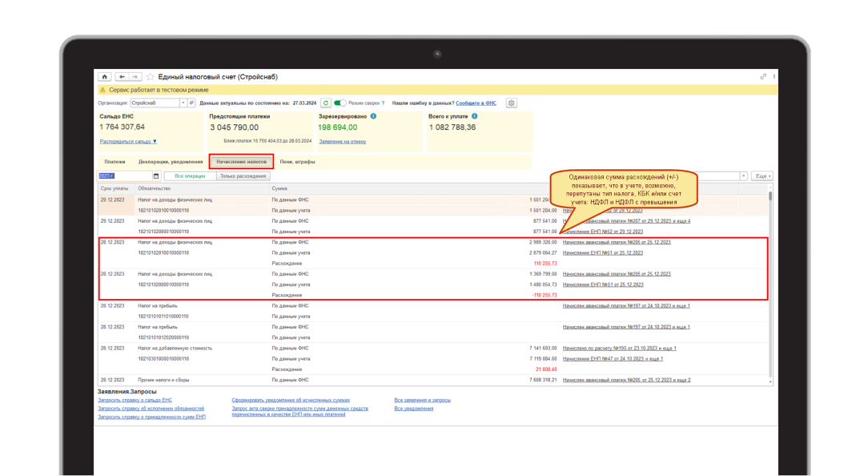Expand the Организация dropdown list

pyautogui.click(x=183, y=103)
